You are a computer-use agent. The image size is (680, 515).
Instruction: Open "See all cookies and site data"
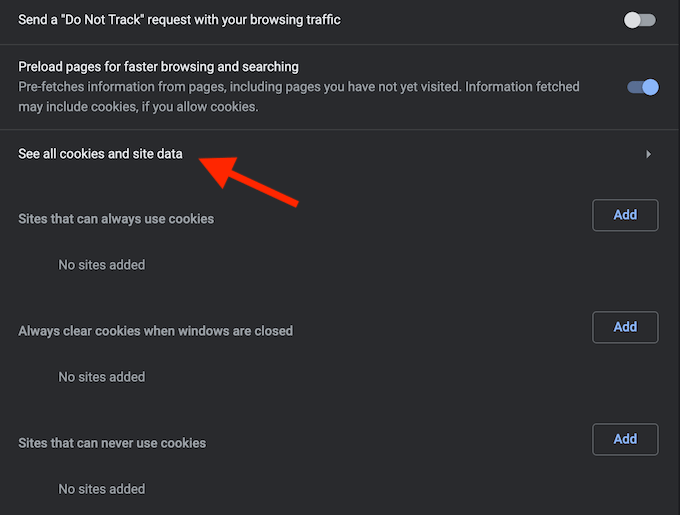click(100, 154)
